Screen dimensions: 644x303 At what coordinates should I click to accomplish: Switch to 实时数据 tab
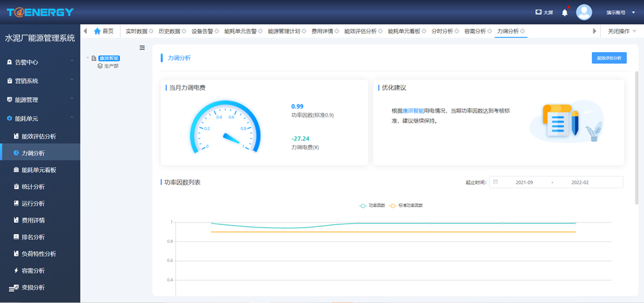tap(137, 31)
